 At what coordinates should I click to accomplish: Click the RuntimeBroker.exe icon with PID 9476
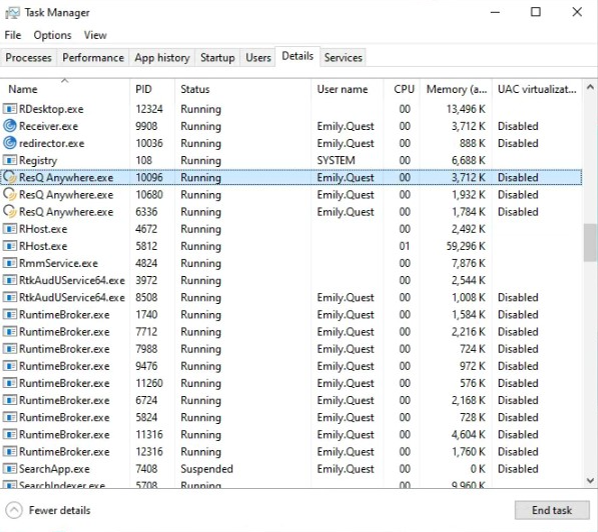[x=10, y=366]
